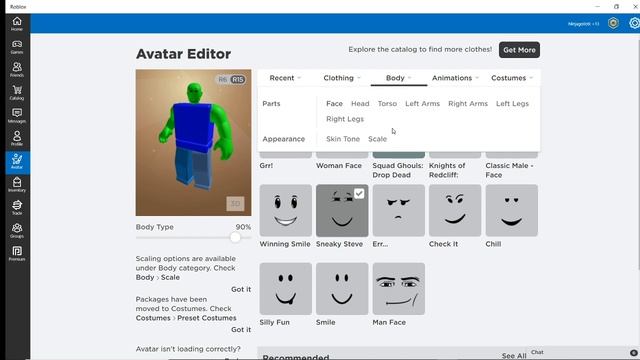The height and width of the screenshot is (360, 640).
Task: Select Face under Parts
Action: (334, 104)
